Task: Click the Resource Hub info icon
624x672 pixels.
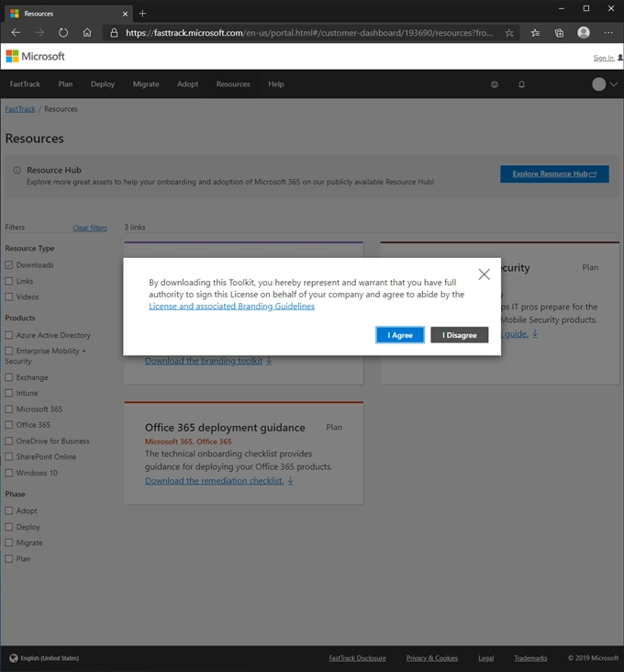Action: tap(17, 170)
